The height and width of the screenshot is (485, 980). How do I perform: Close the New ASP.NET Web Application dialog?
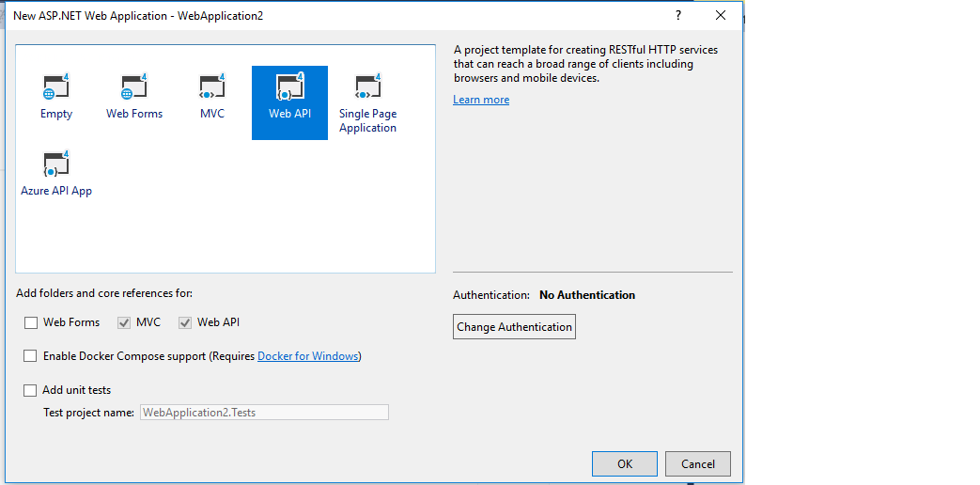pyautogui.click(x=721, y=16)
